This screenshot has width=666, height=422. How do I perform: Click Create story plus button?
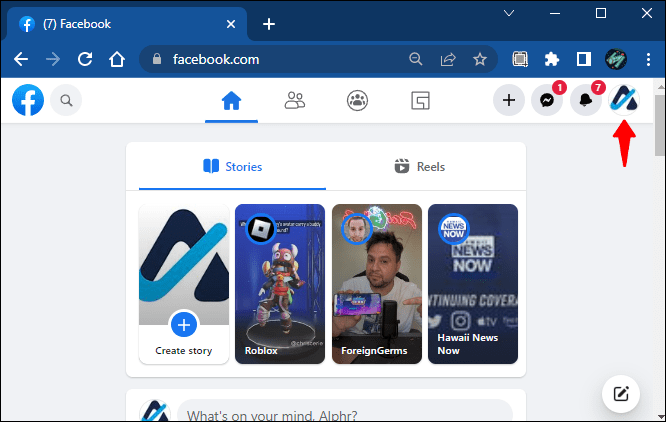coord(183,325)
